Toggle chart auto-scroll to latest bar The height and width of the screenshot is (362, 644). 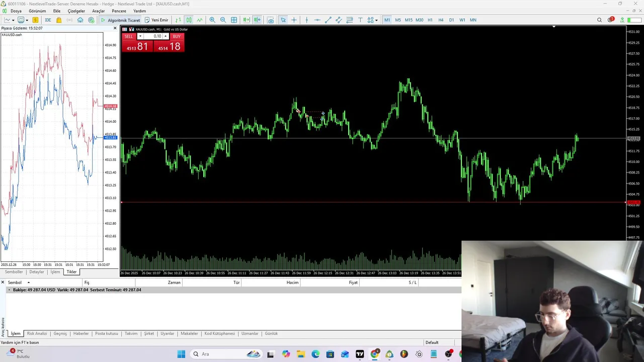point(246,20)
